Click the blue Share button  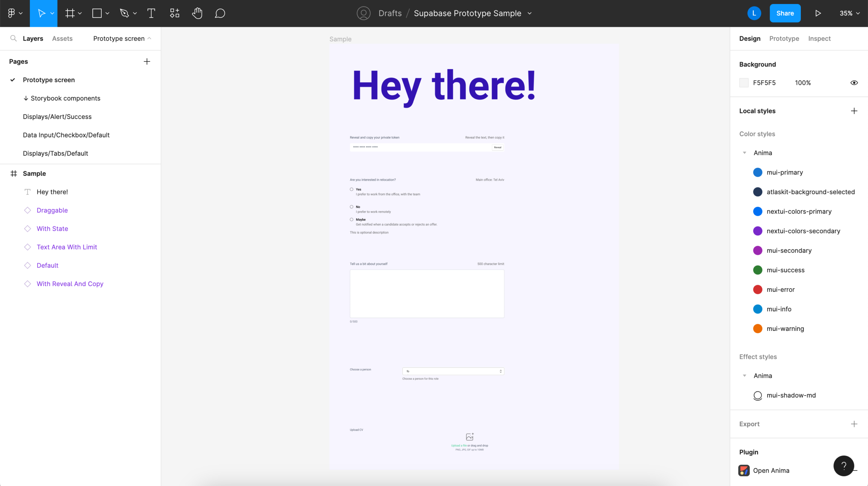(785, 13)
